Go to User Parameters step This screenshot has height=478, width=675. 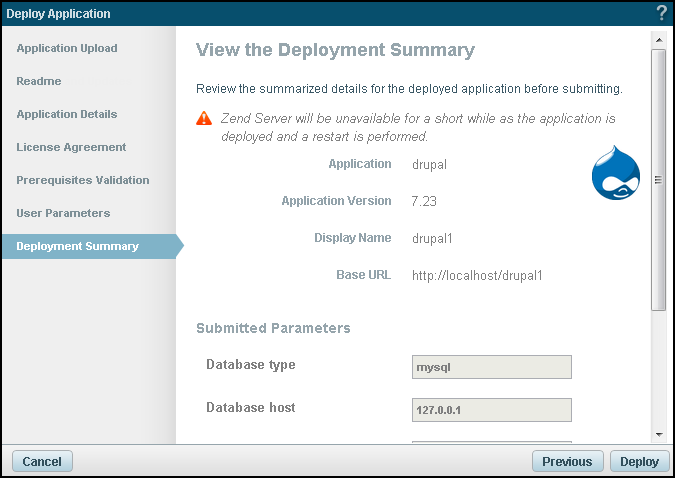[63, 213]
